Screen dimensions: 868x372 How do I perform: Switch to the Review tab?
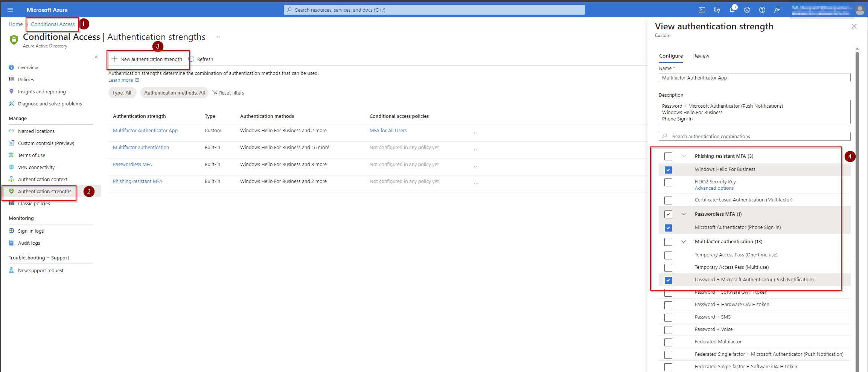coord(701,56)
